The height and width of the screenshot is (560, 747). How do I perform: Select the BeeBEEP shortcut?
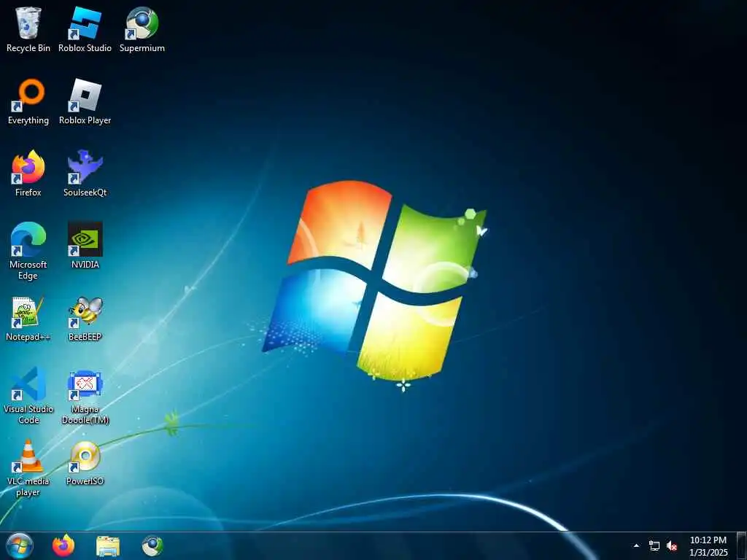coord(85,319)
